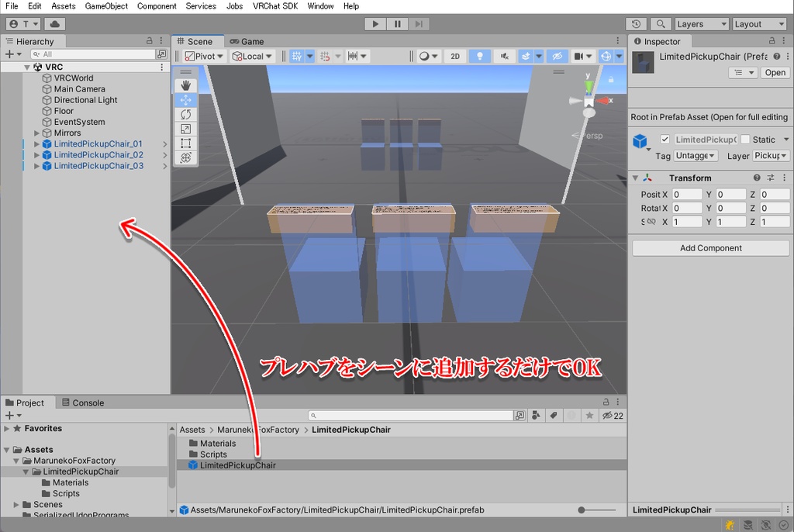Click Search by Type icon in Project

[x=536, y=416]
